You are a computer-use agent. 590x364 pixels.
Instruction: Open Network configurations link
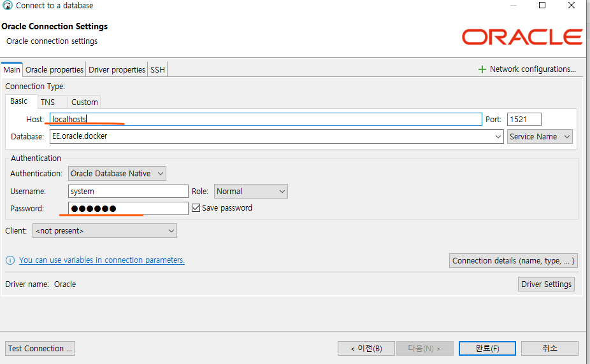point(533,69)
